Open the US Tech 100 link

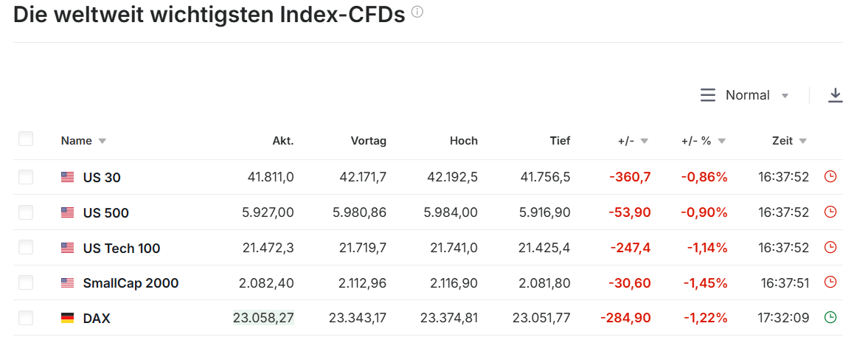(122, 249)
